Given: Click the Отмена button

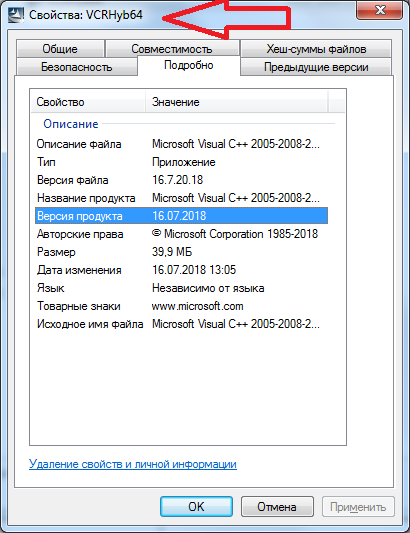Looking at the screenshot, I should coord(277,507).
